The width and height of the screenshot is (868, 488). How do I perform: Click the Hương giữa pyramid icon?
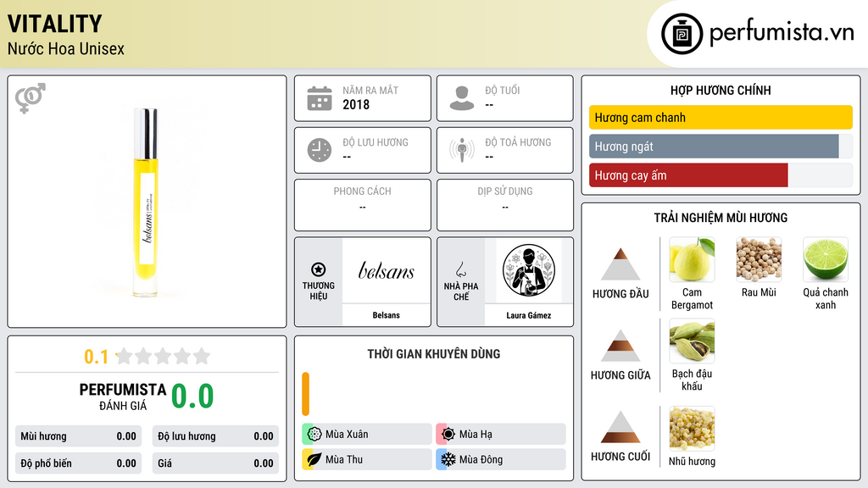click(x=620, y=346)
